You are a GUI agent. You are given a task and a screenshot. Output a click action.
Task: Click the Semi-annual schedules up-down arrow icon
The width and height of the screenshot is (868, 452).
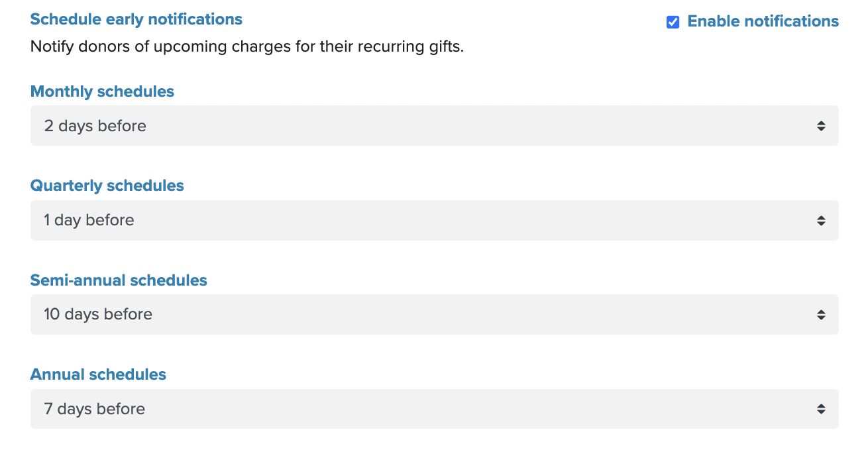(x=821, y=315)
